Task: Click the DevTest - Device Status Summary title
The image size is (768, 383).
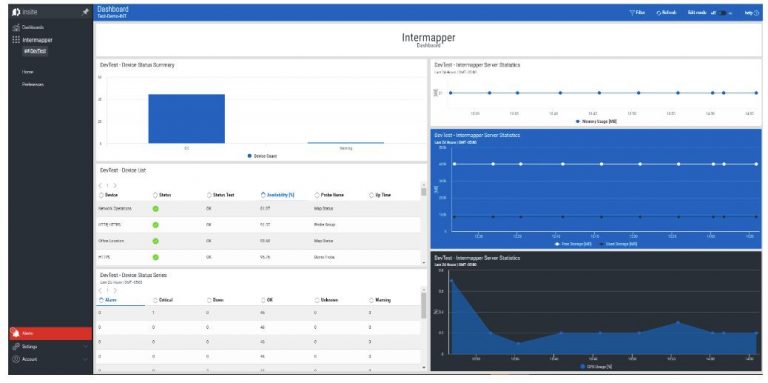Action: click(137, 65)
